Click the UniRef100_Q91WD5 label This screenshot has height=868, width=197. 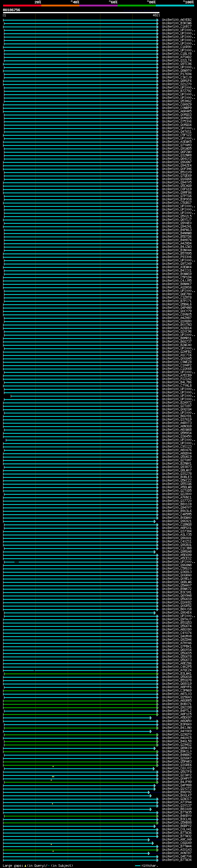pyautogui.click(x=177, y=149)
